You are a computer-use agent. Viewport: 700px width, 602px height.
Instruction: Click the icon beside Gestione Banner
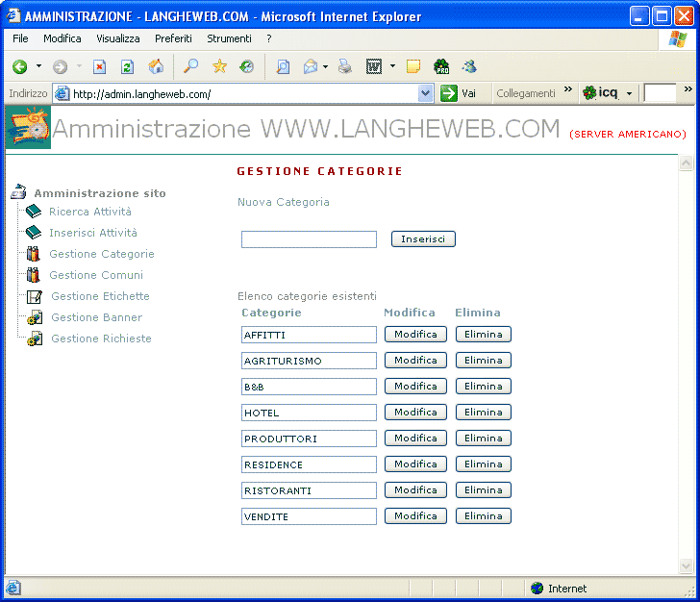35,317
